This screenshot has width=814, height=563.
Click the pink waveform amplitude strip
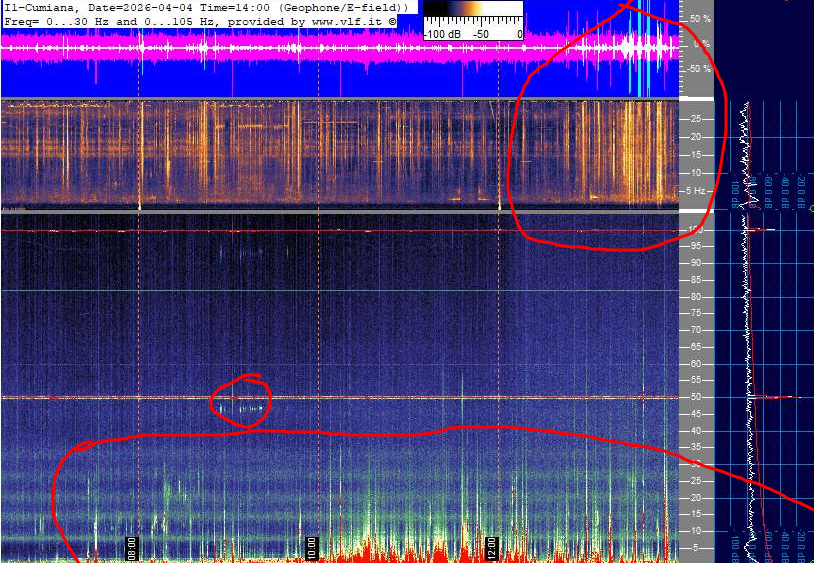point(300,47)
